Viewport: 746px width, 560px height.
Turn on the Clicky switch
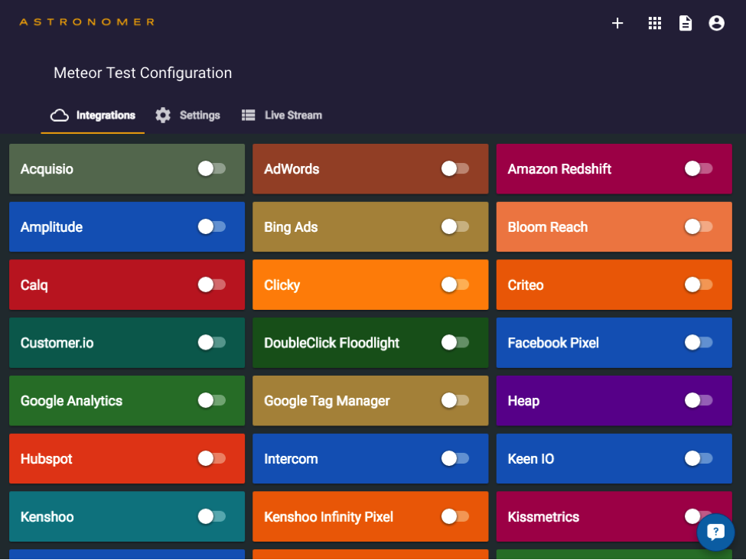[x=455, y=285]
